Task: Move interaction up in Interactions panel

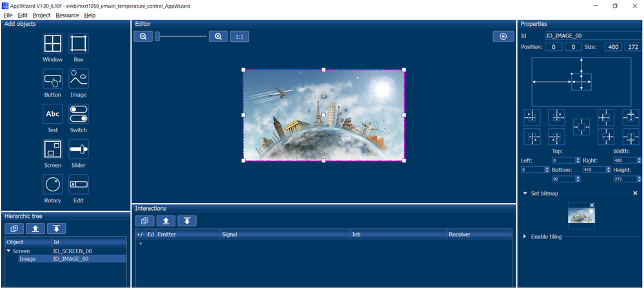Action: point(166,221)
